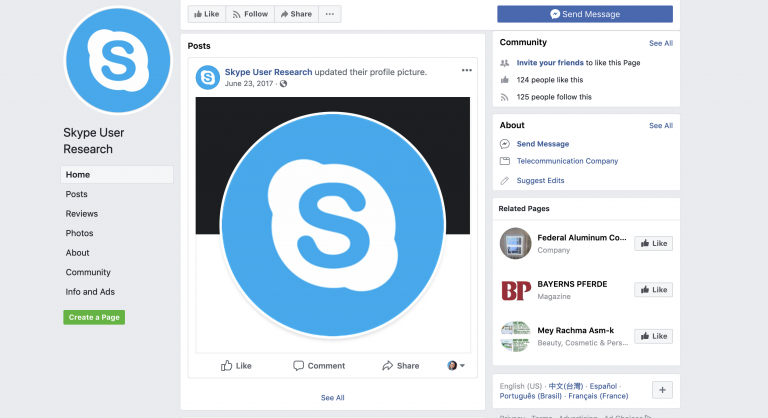Click the small Skype avatar beside the post
The image size is (768, 418).
click(x=208, y=77)
